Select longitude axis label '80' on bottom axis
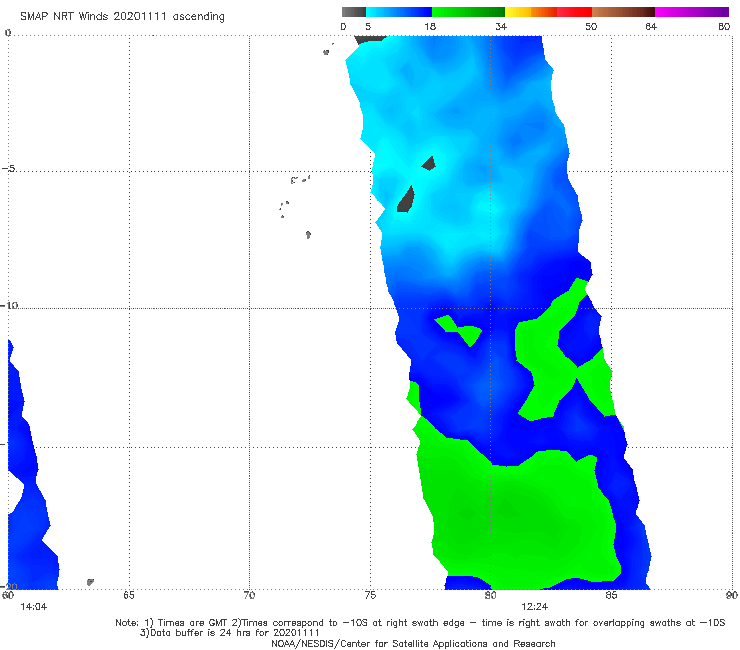 491,595
